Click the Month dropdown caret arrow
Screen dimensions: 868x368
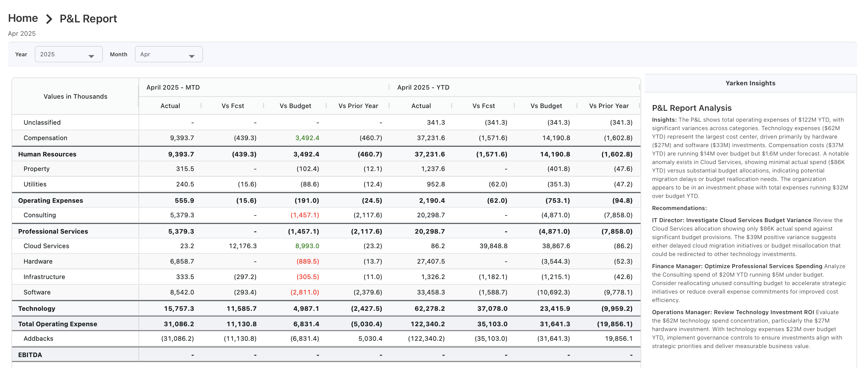(x=191, y=56)
